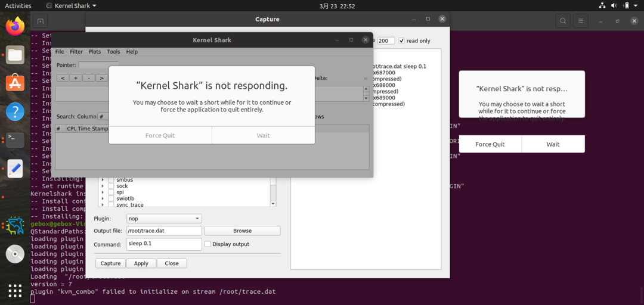Open the Filter menu in Kernel Shark
644x305 pixels.
click(x=76, y=52)
